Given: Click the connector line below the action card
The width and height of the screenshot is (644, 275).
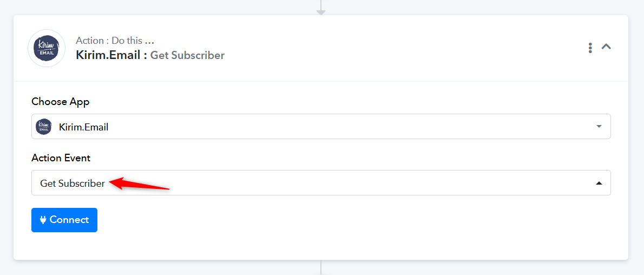Looking at the screenshot, I should click(x=321, y=267).
